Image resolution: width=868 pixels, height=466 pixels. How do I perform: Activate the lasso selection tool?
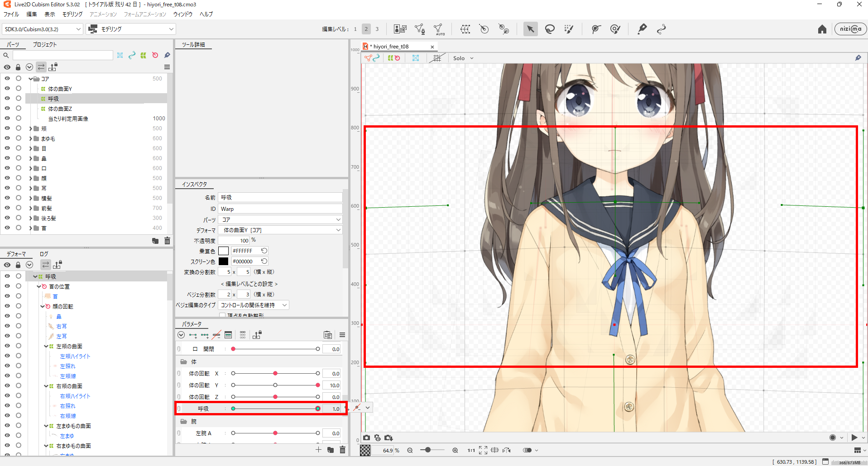point(550,29)
